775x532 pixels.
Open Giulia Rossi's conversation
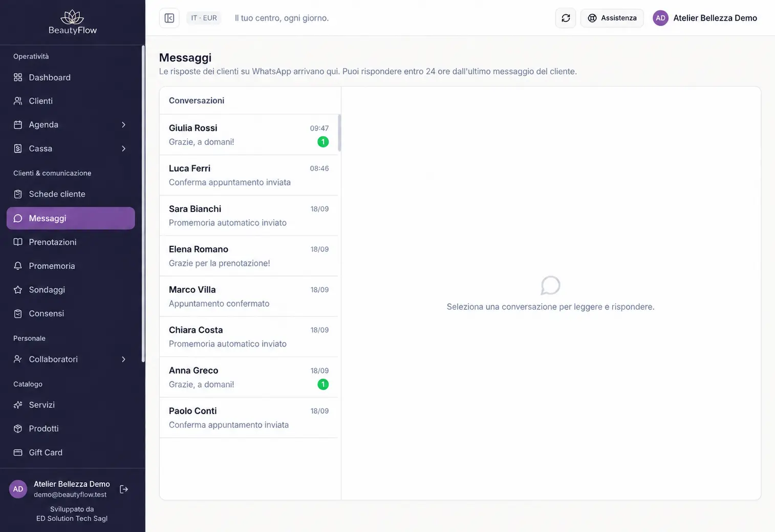click(x=249, y=135)
